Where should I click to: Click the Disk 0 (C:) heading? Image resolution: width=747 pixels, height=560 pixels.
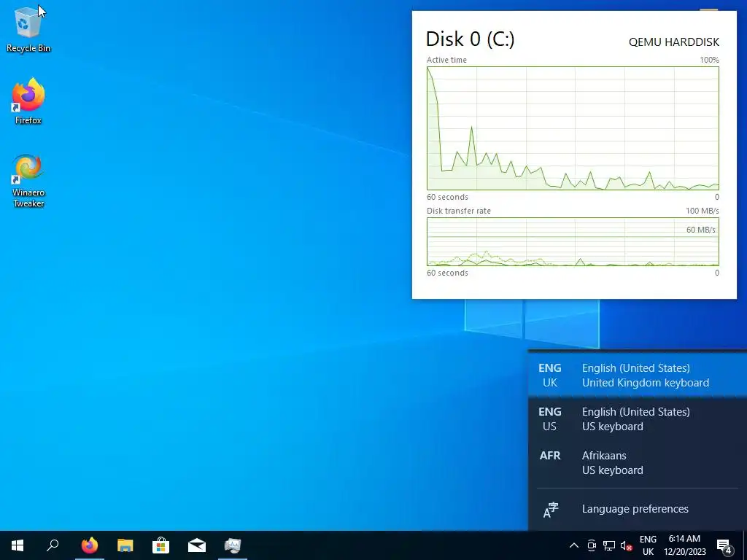coord(471,39)
